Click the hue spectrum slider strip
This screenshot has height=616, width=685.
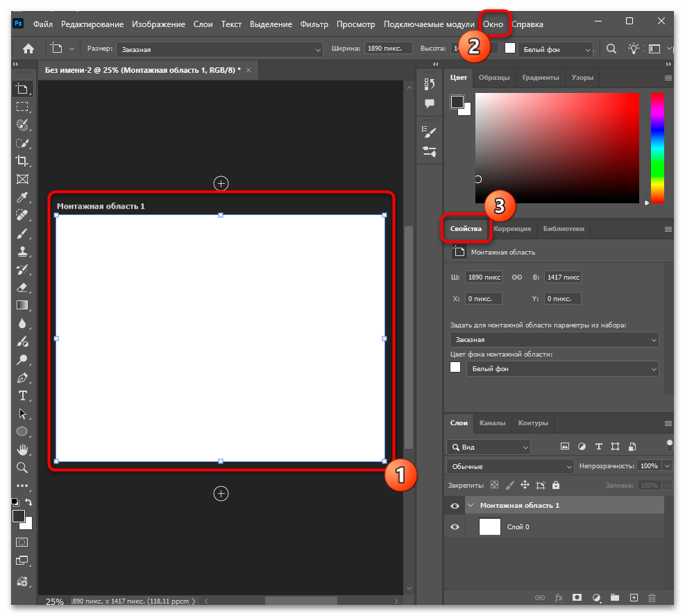pyautogui.click(x=657, y=148)
